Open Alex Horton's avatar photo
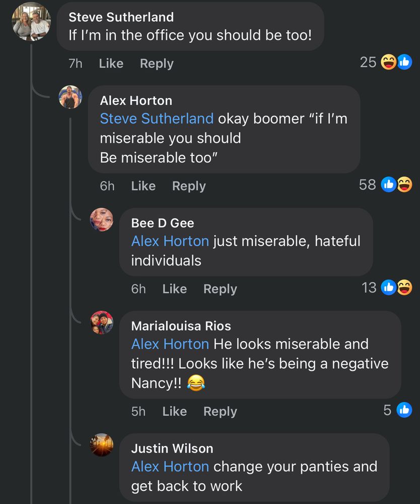This screenshot has height=504, width=420. pos(71,97)
